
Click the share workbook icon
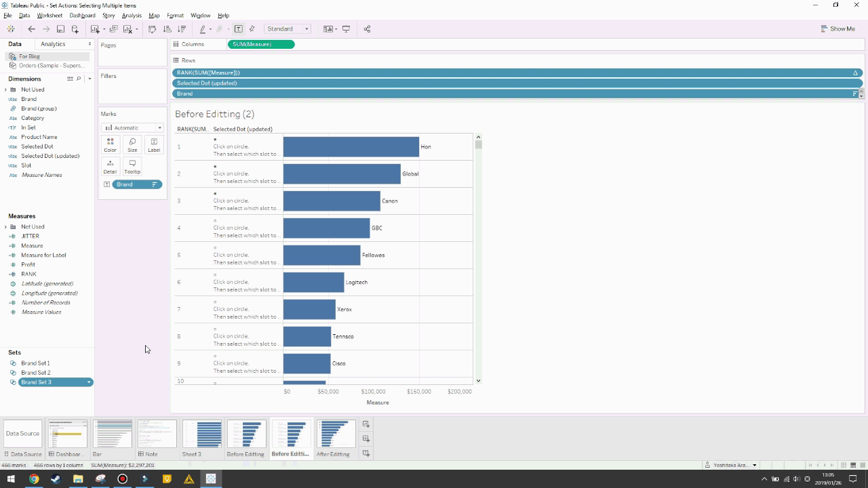pos(368,29)
